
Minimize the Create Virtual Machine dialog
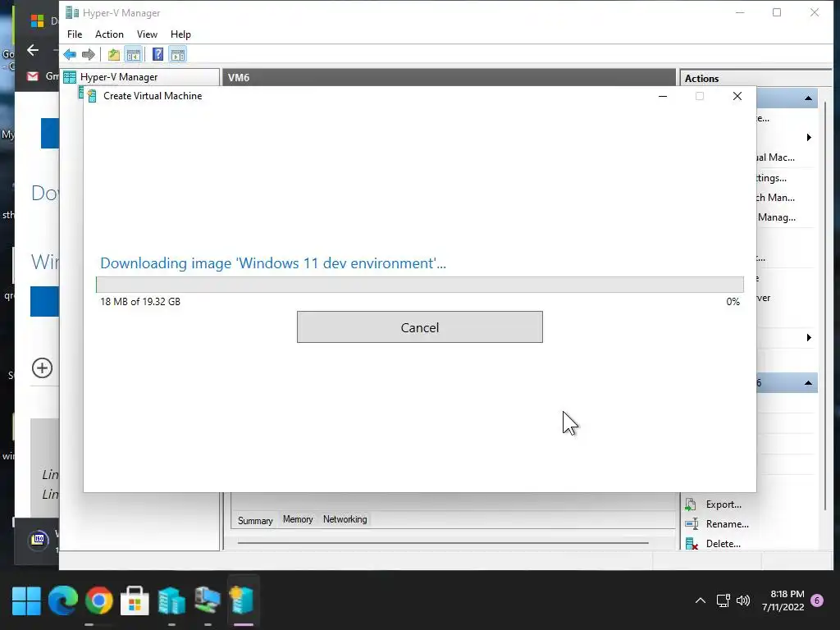pos(663,96)
